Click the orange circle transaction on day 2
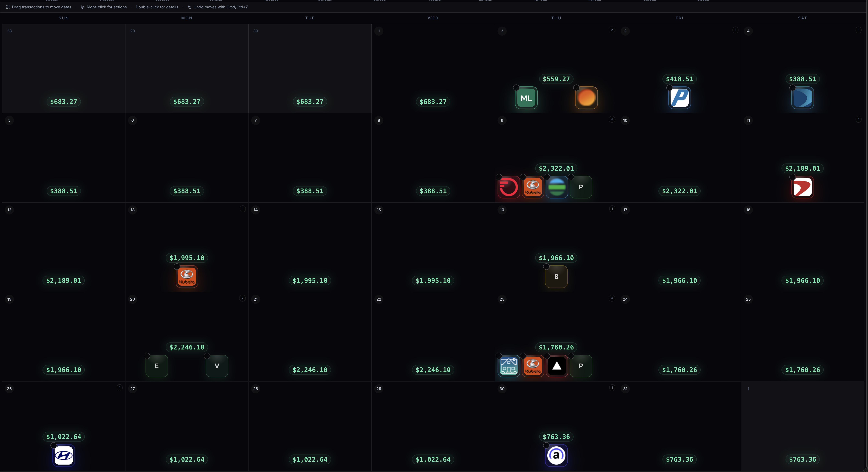Viewport: 868px width, 472px height. [586, 98]
